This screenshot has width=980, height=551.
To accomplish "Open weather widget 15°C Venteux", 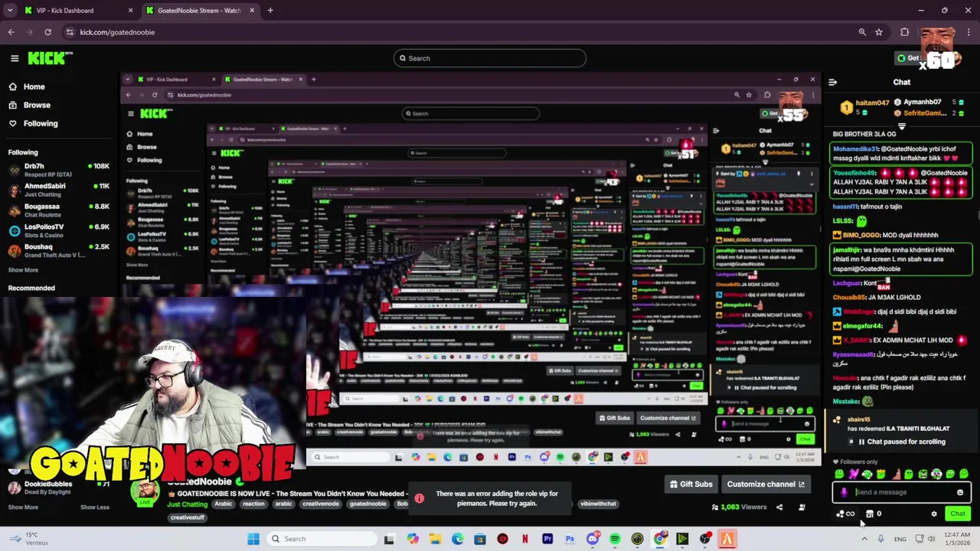I will (31, 539).
